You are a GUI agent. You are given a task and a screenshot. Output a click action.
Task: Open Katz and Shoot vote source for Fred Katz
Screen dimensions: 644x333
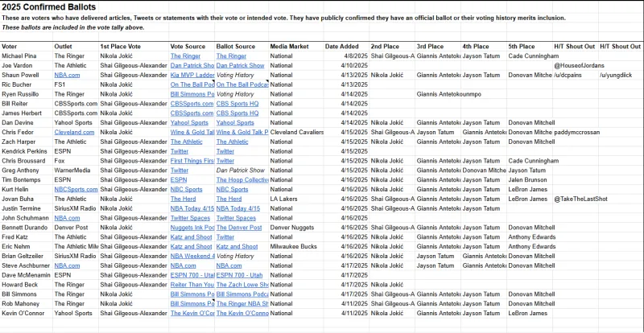(191, 237)
